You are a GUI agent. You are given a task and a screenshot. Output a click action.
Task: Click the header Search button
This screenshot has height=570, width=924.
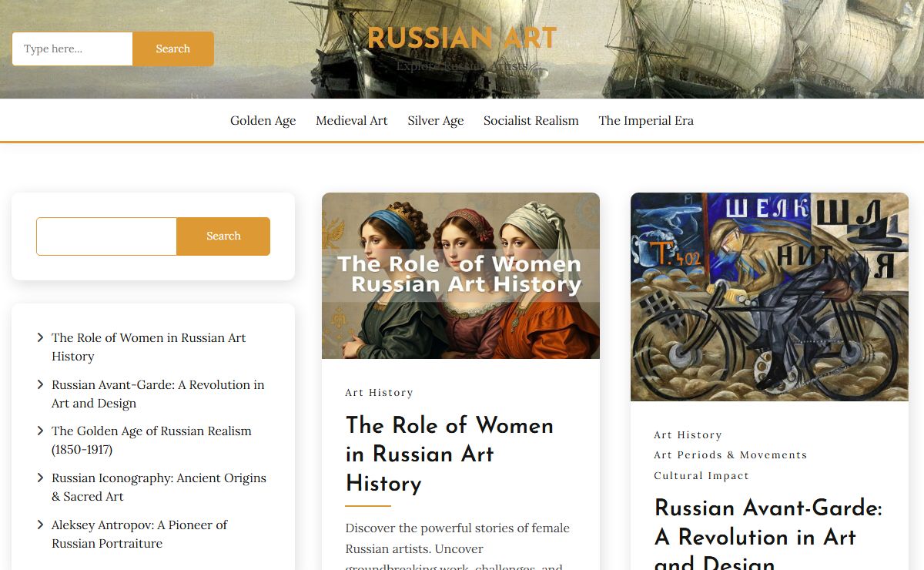point(173,49)
